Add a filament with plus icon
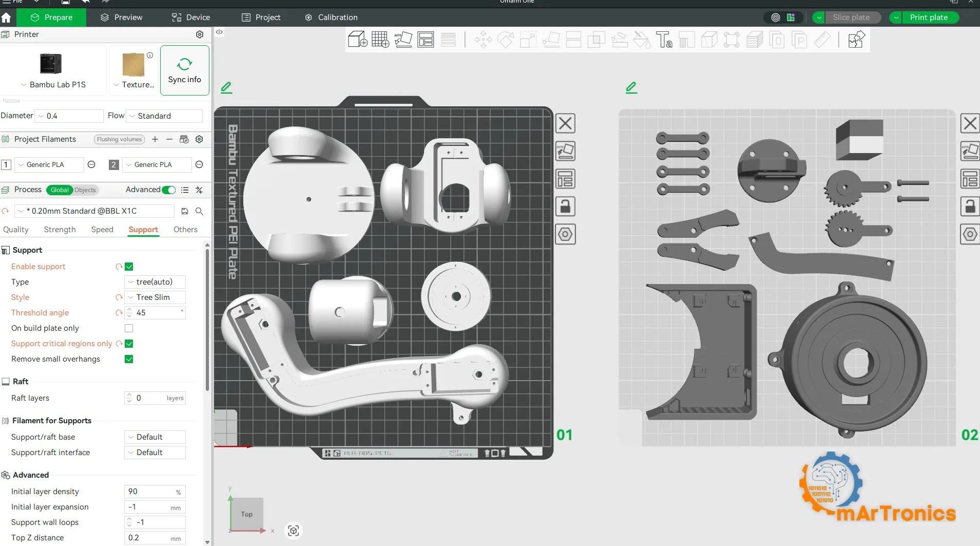 point(155,139)
